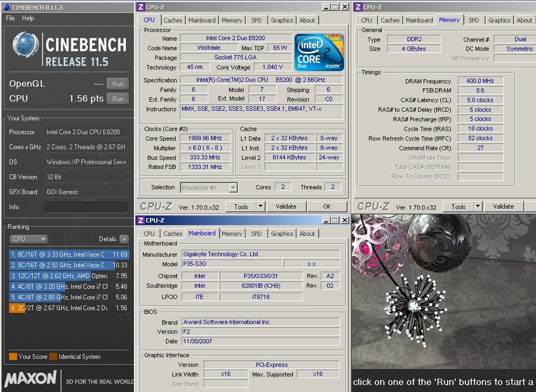536x392 pixels.
Task: Select ranking row 2 Xeon 10.33
Action: click(x=70, y=265)
